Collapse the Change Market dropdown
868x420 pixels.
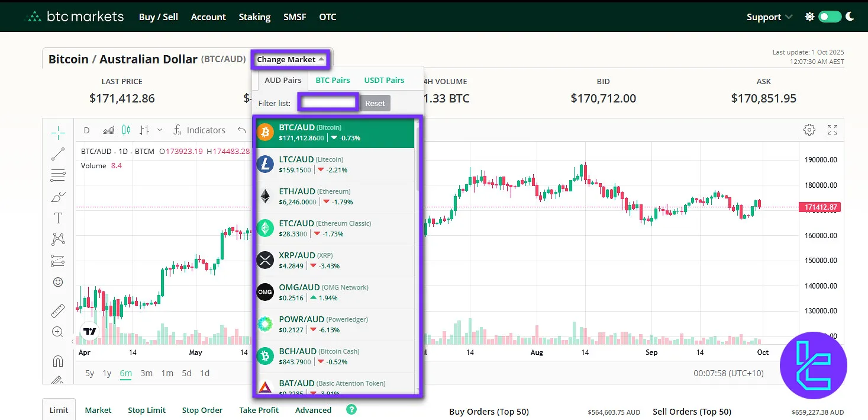click(290, 59)
